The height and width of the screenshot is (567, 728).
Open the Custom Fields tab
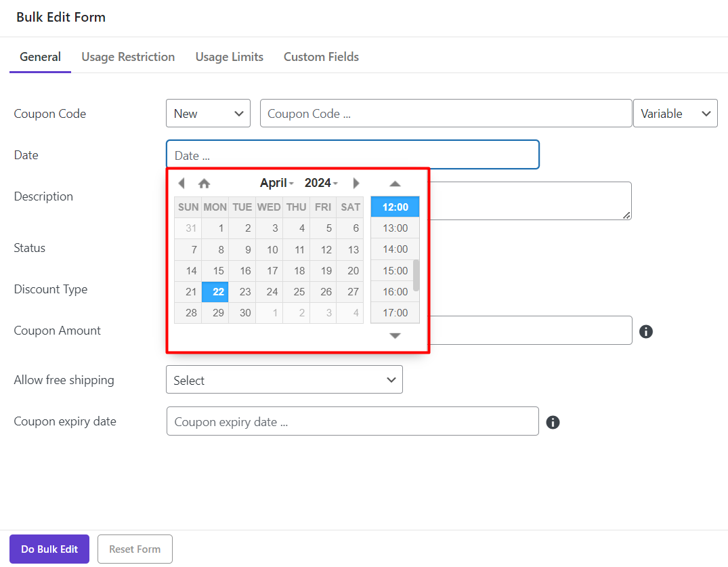click(321, 57)
